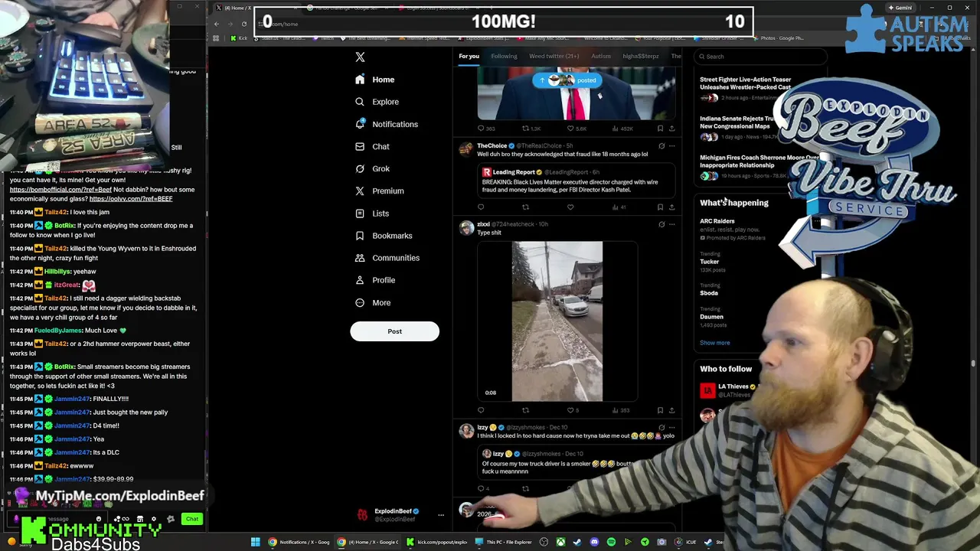Click Grok explain icon on zixxi post
Screen dimensions: 980x551
click(x=661, y=224)
